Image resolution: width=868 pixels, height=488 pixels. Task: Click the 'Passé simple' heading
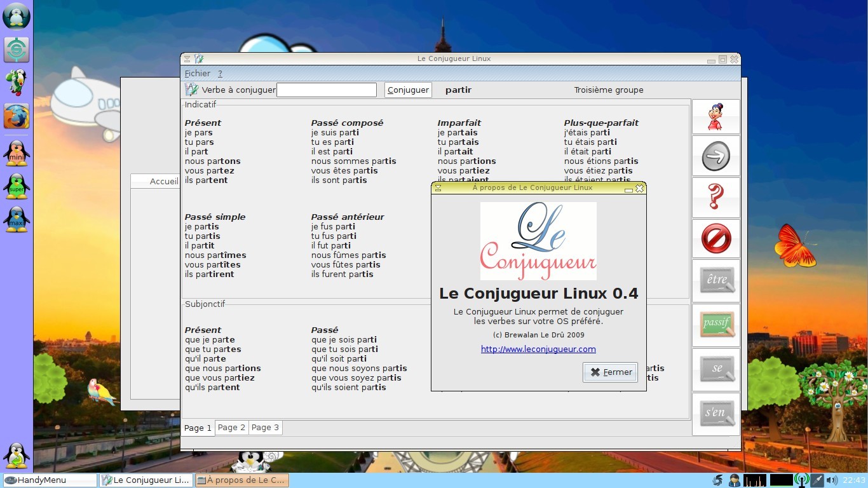click(x=215, y=217)
